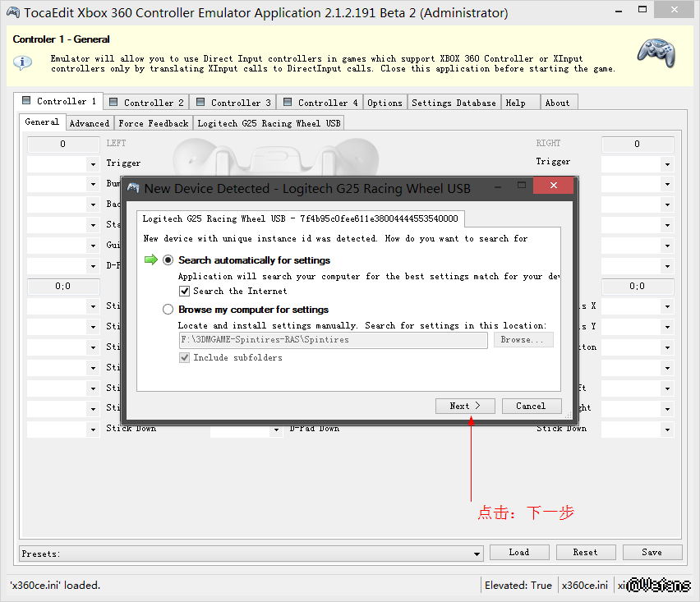Switch to Controller 4 tab
Image resolution: width=700 pixels, height=602 pixels.
coord(320,103)
